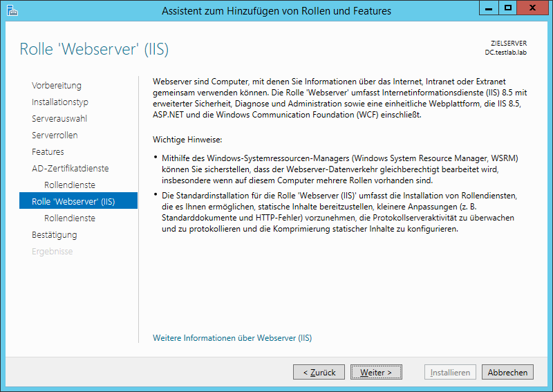Click the < Zurück button
The height and width of the screenshot is (392, 553).
click(x=319, y=372)
